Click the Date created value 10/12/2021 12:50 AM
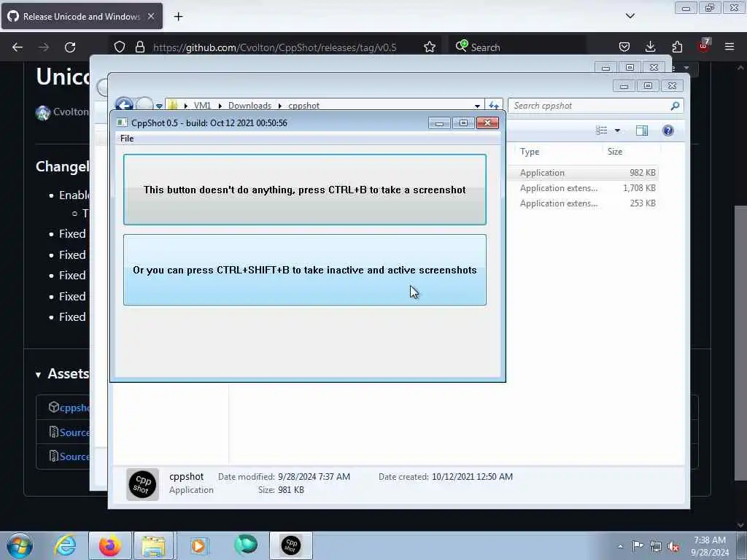Viewport: 747px width, 560px height. tap(472, 477)
